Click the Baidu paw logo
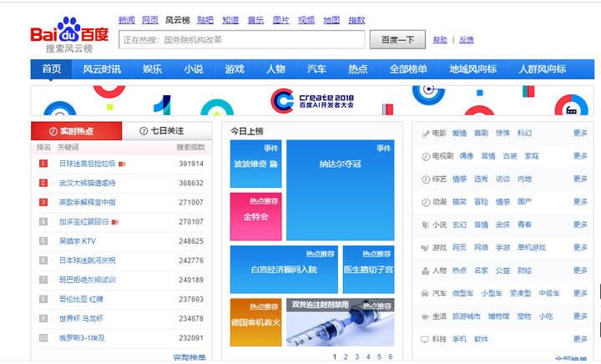This screenshot has height=364, width=601. coord(69,28)
